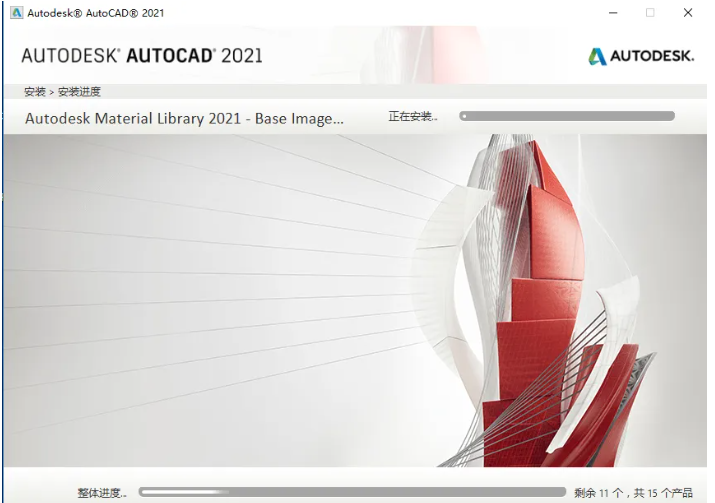Screen dimensions: 715x503
Task: Click the 剩余 11 个，共 15 个产品 text
Action: (633, 493)
